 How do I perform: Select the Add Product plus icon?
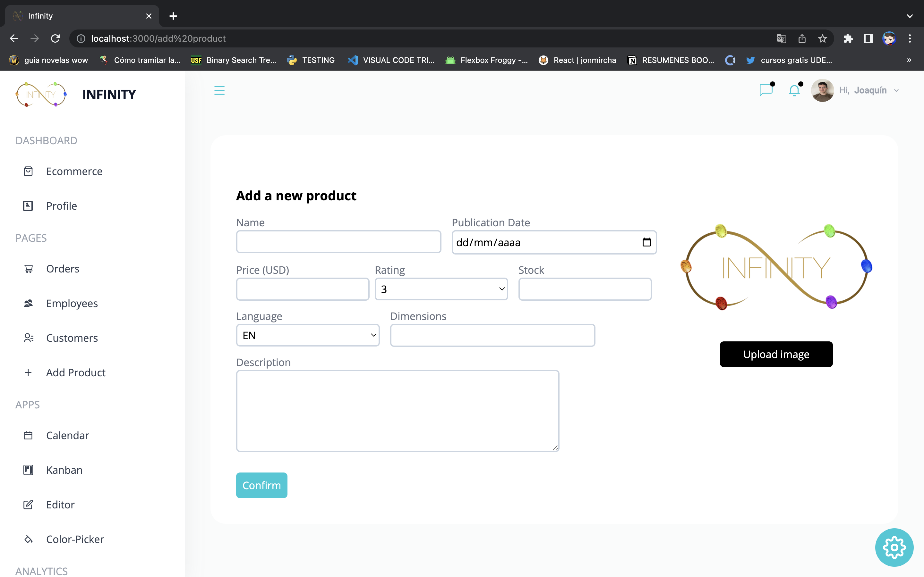(x=28, y=372)
